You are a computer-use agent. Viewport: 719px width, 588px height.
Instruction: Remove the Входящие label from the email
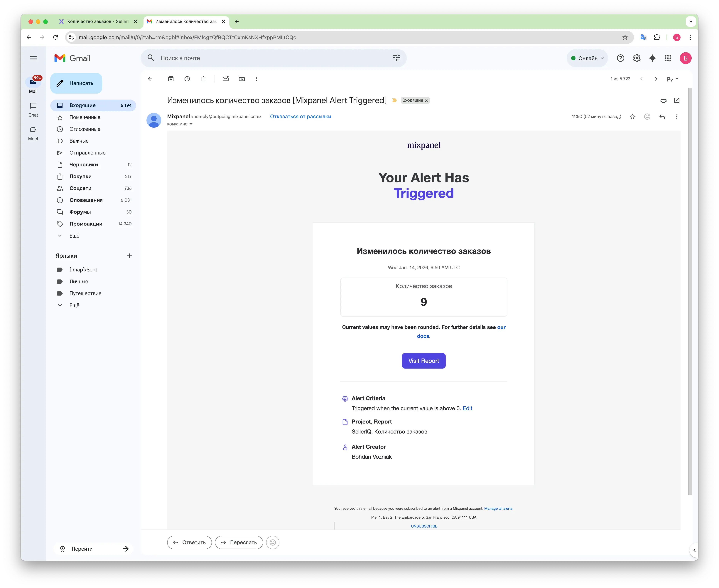426,101
